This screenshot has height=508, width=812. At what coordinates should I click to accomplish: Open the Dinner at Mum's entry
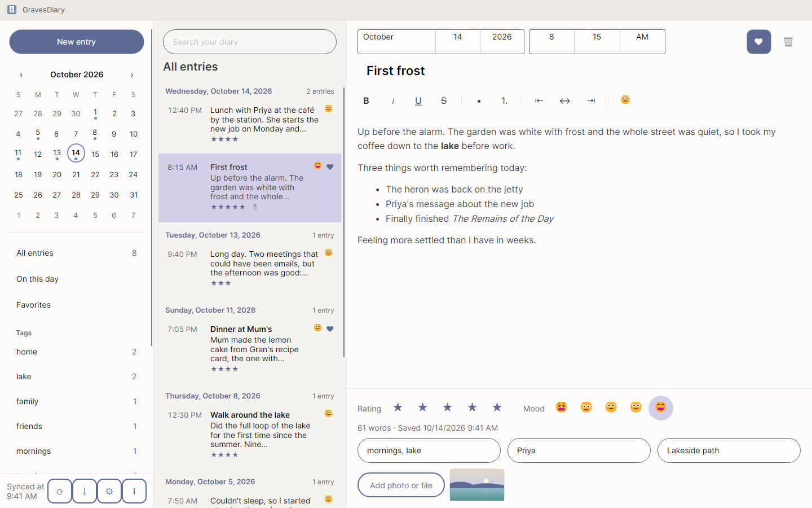(250, 348)
